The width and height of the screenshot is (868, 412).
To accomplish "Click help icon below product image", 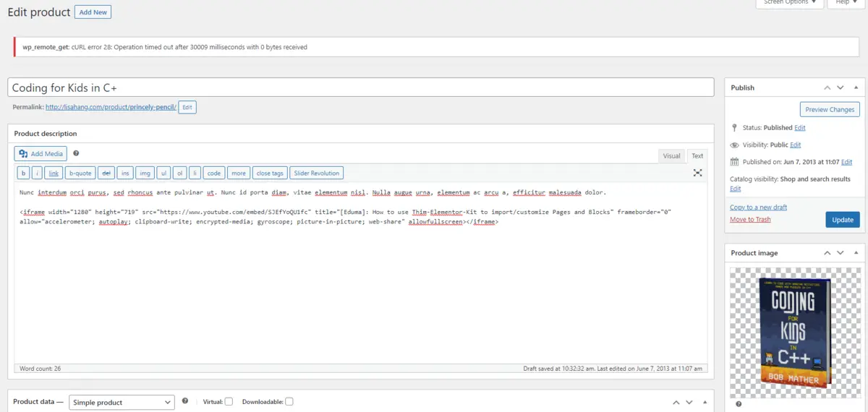I will pyautogui.click(x=739, y=405).
